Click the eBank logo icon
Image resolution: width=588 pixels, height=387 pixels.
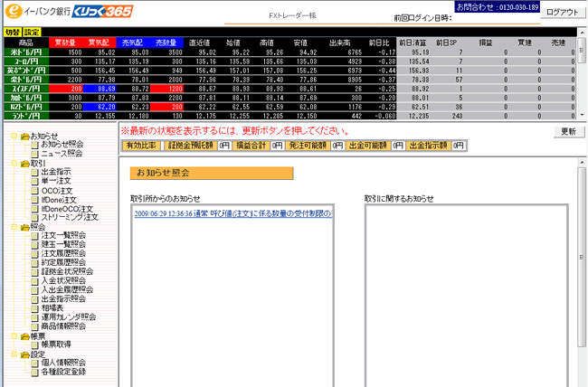[x=14, y=11]
